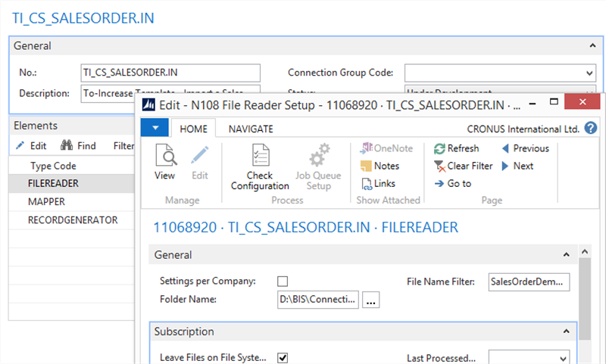Open help question mark icon
Screen dimensions: 606x364
click(x=591, y=128)
